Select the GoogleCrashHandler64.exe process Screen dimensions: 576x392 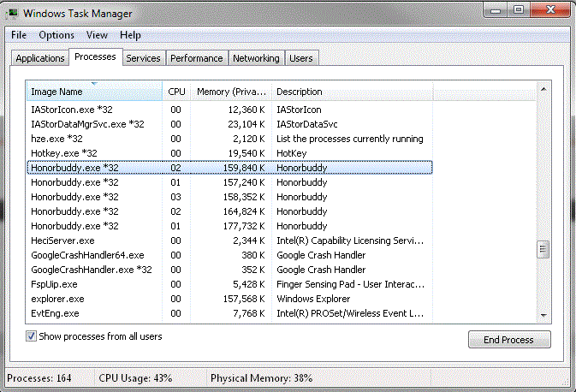coord(229,255)
